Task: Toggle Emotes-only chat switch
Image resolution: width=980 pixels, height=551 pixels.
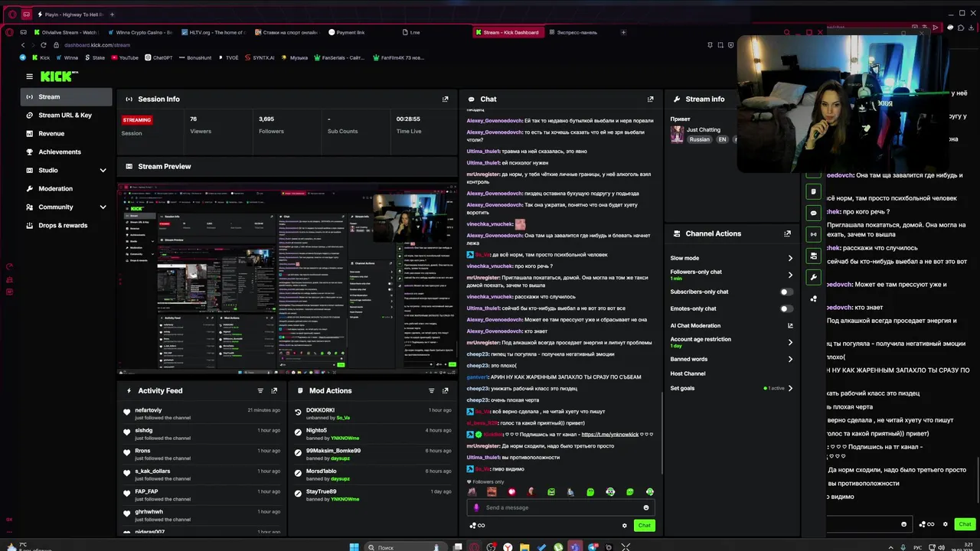Action: pyautogui.click(x=786, y=308)
